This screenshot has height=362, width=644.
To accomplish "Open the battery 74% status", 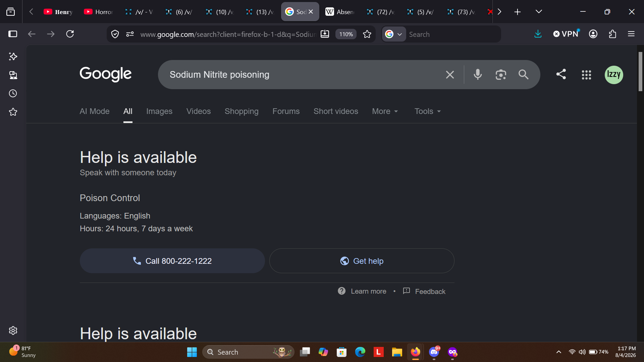I will (599, 352).
